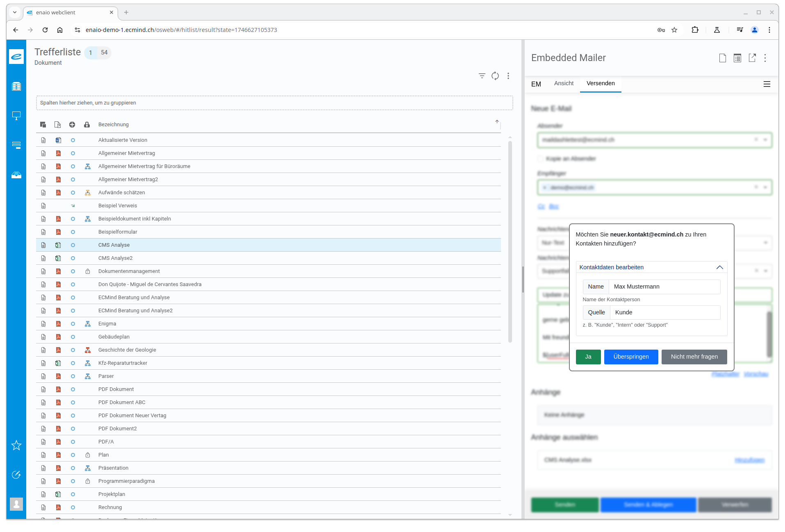Open favorites star icon in sidebar

click(x=16, y=445)
